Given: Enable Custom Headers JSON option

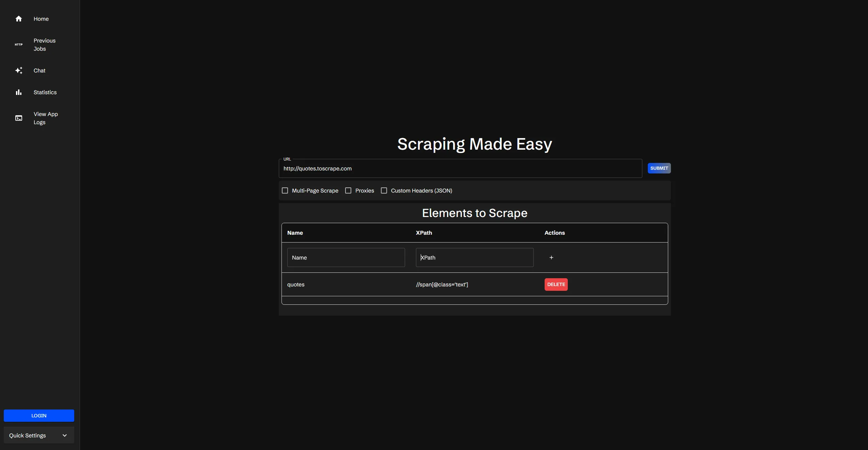Looking at the screenshot, I should 384,190.
